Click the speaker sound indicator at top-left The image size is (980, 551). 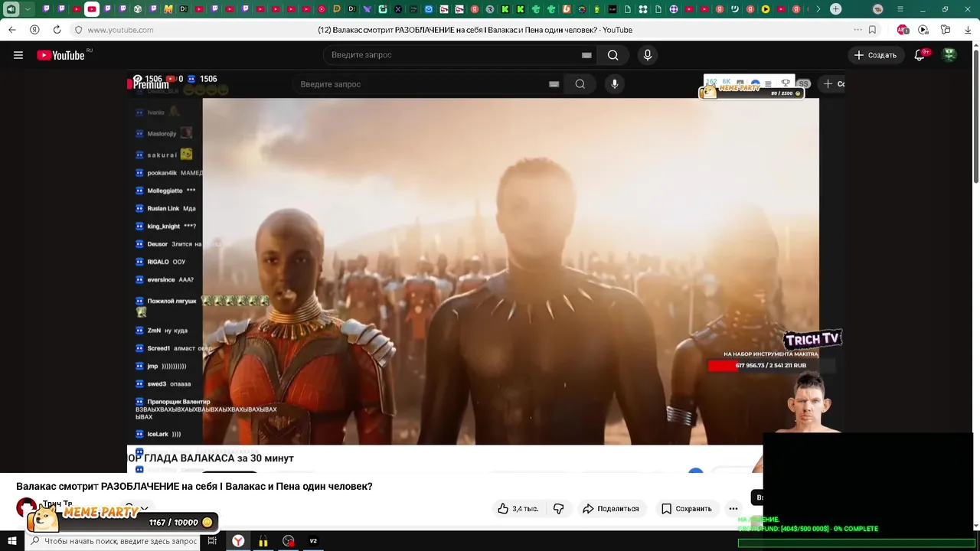point(11,9)
